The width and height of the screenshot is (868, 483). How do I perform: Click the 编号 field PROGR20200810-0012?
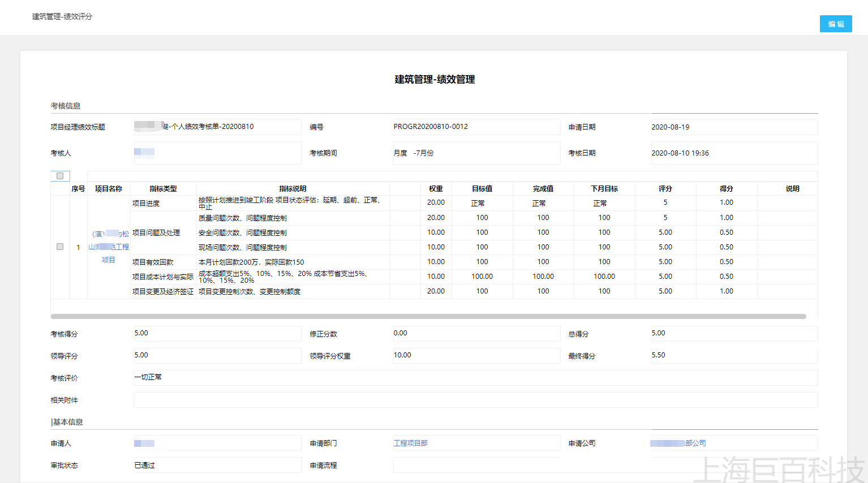point(476,127)
